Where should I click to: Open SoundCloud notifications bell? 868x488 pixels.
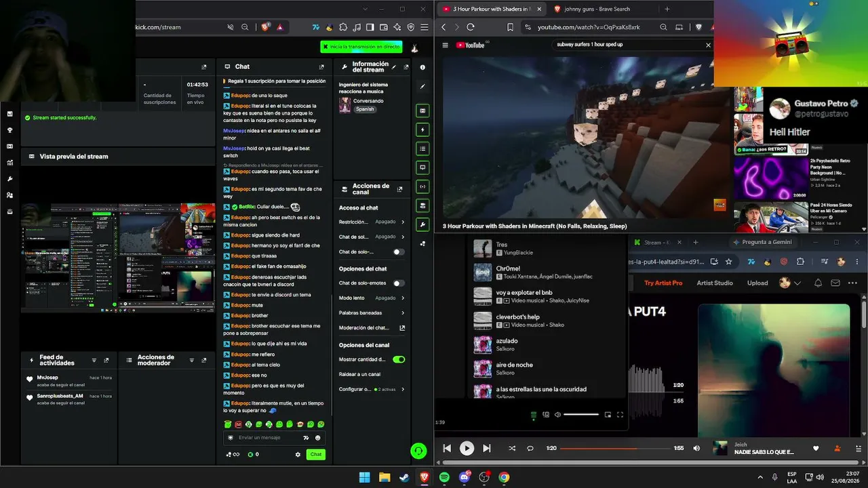(x=818, y=283)
